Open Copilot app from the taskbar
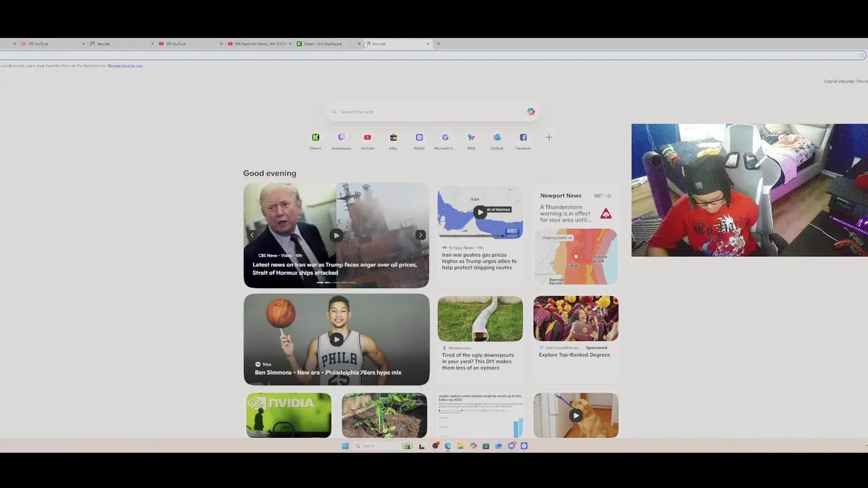 coord(473,446)
